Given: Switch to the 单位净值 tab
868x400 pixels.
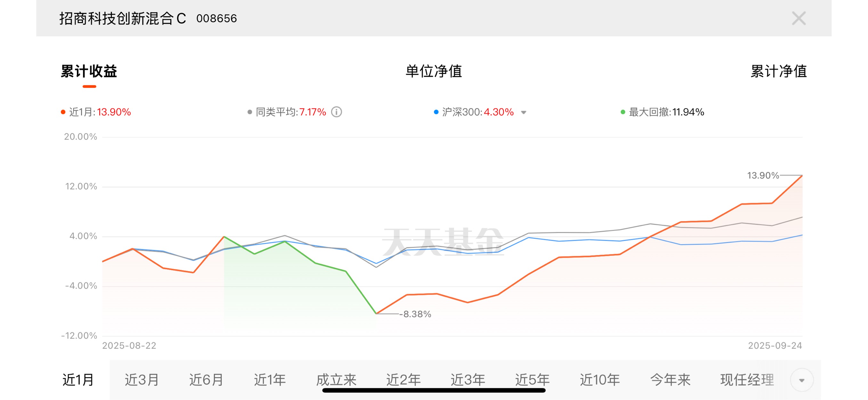Looking at the screenshot, I should pos(434,71).
